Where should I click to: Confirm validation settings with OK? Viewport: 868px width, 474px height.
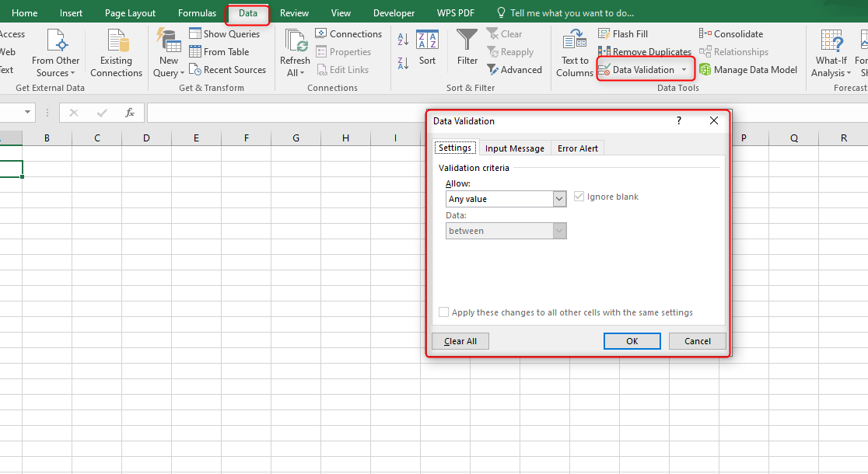pos(632,340)
